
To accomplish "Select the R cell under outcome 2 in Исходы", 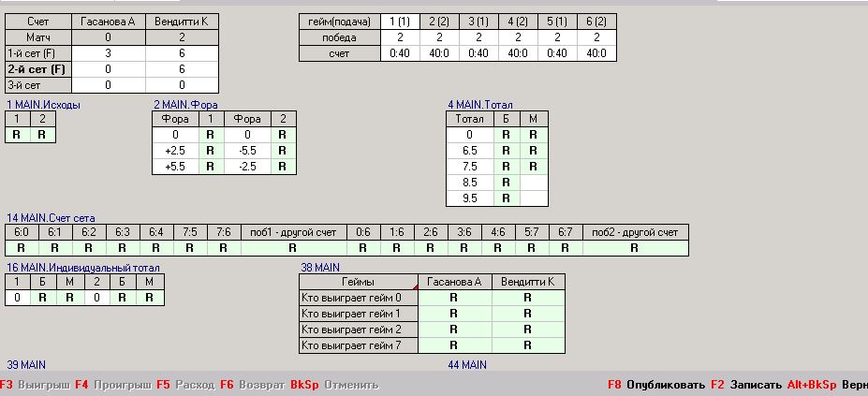I will pos(43,135).
